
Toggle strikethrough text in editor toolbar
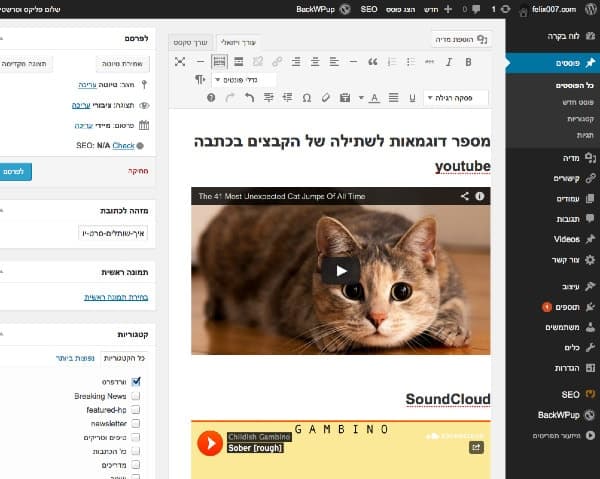[x=430, y=62]
